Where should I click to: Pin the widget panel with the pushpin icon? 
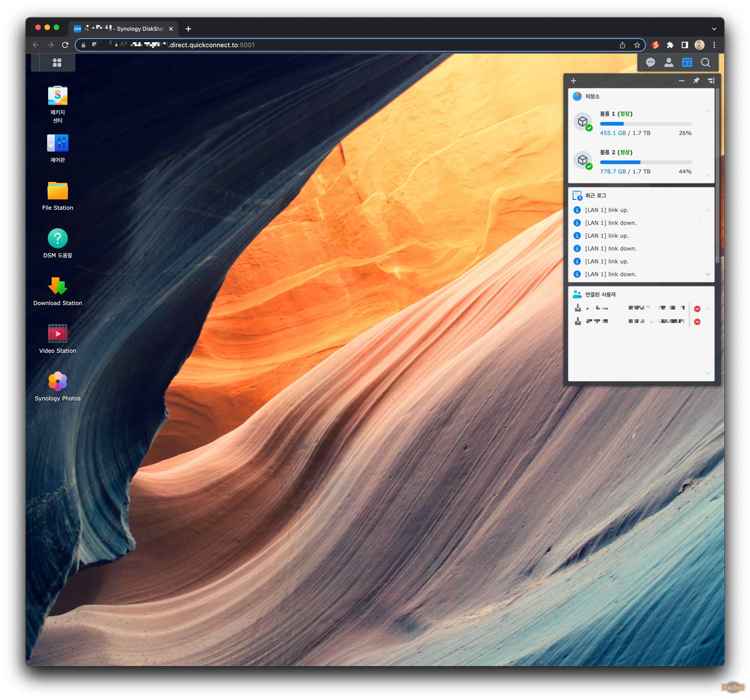pos(696,81)
